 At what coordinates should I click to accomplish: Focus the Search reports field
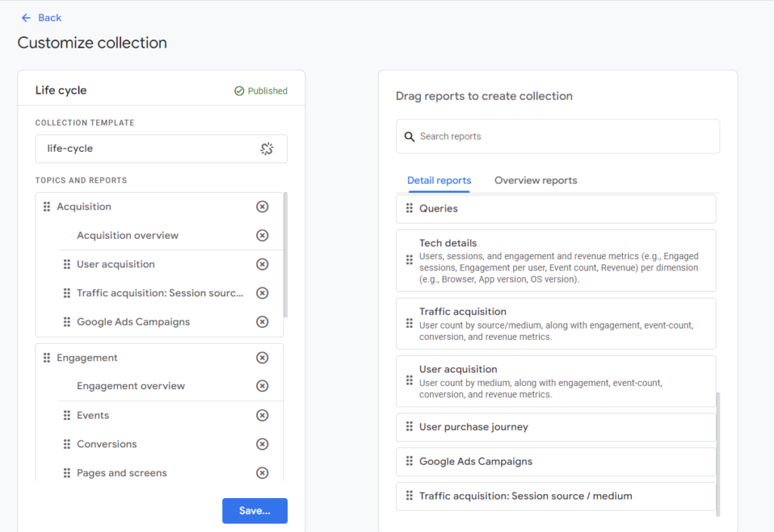point(558,136)
